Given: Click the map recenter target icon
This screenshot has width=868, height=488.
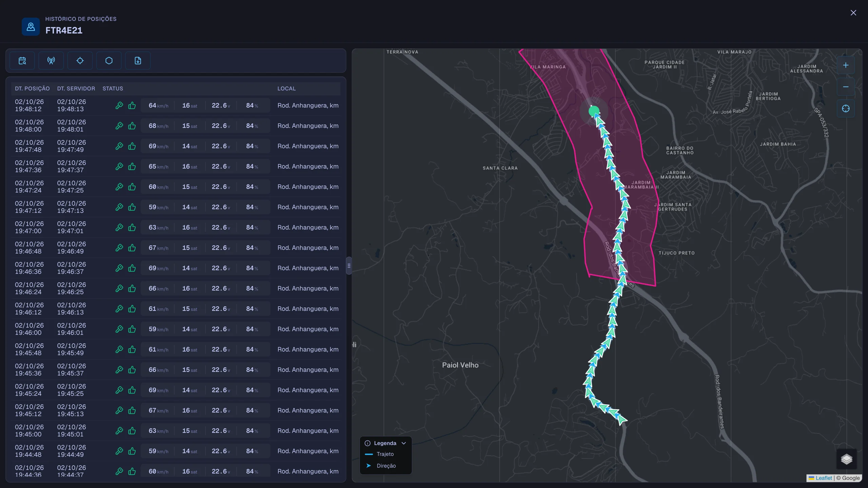Looking at the screenshot, I should point(846,108).
